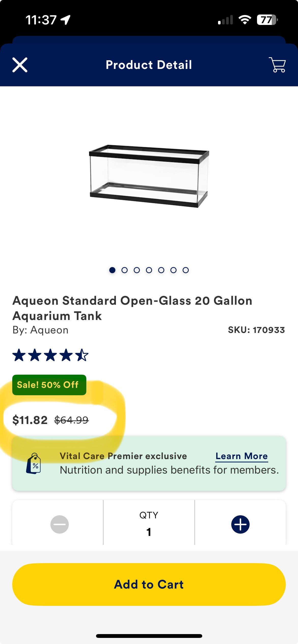Tap the $11.82 sale price
The image size is (298, 644).
30,420
